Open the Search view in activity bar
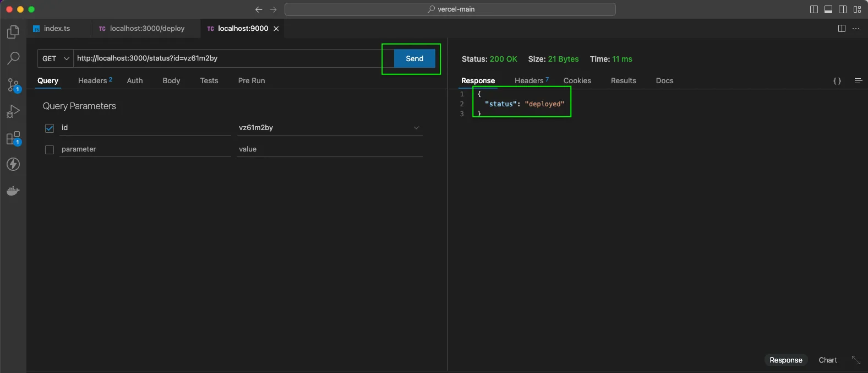The image size is (868, 373). pyautogui.click(x=13, y=58)
